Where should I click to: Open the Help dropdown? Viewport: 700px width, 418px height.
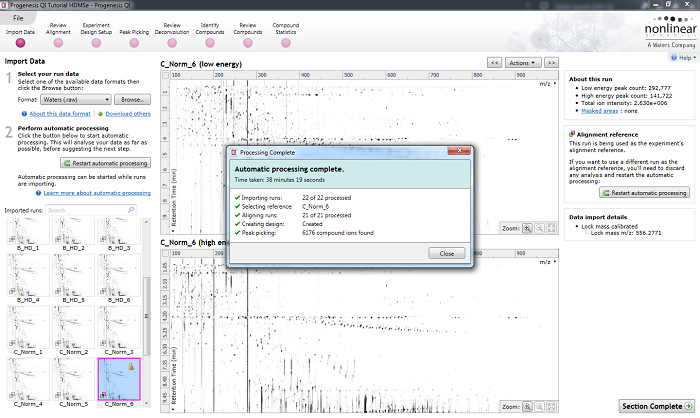tap(683, 58)
